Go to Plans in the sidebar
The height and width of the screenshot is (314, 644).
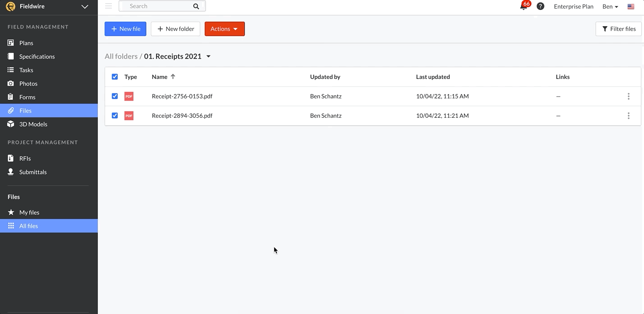pyautogui.click(x=26, y=43)
